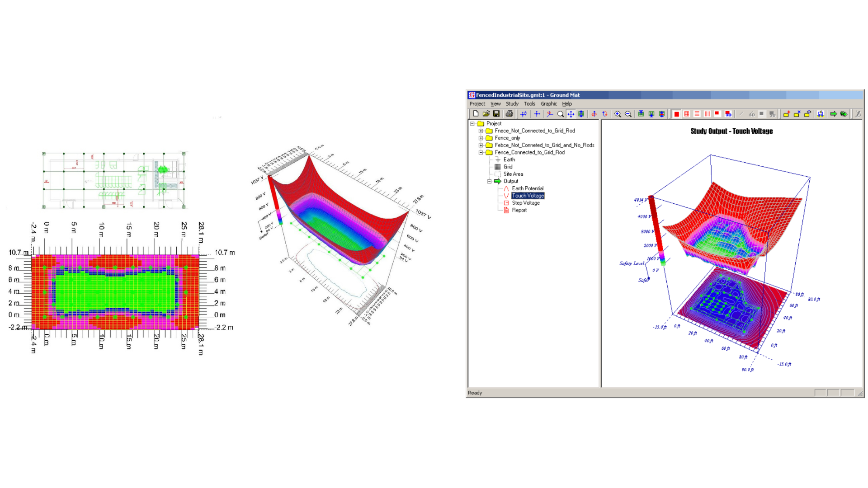This screenshot has width=868, height=488.
Task: Collapse the Output node
Action: (x=490, y=181)
